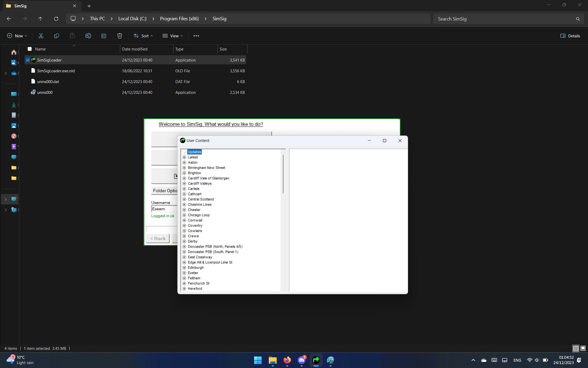Click This PC in the address bar
The height and width of the screenshot is (368, 588).
[97, 19]
